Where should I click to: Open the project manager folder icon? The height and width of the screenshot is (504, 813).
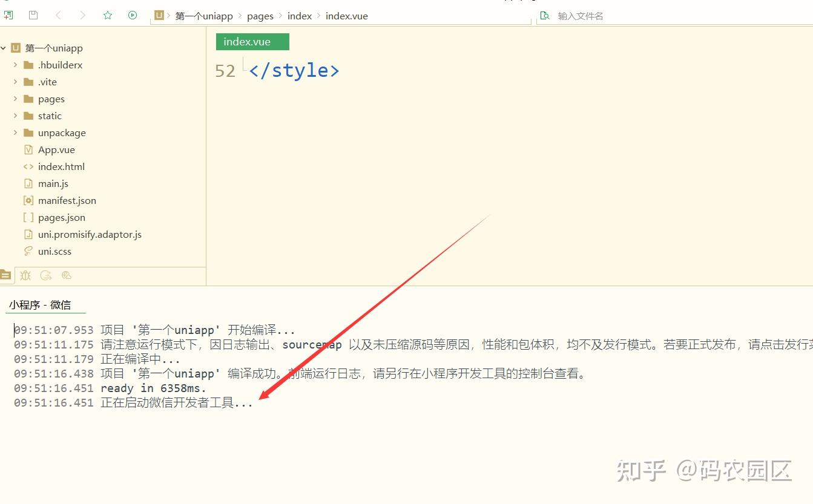coord(6,275)
